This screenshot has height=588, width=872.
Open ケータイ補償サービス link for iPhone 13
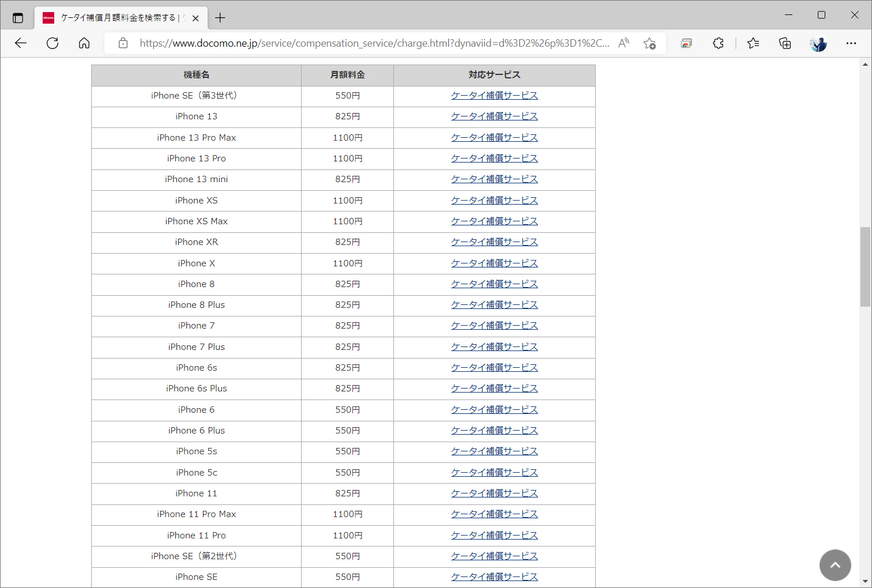coord(494,116)
